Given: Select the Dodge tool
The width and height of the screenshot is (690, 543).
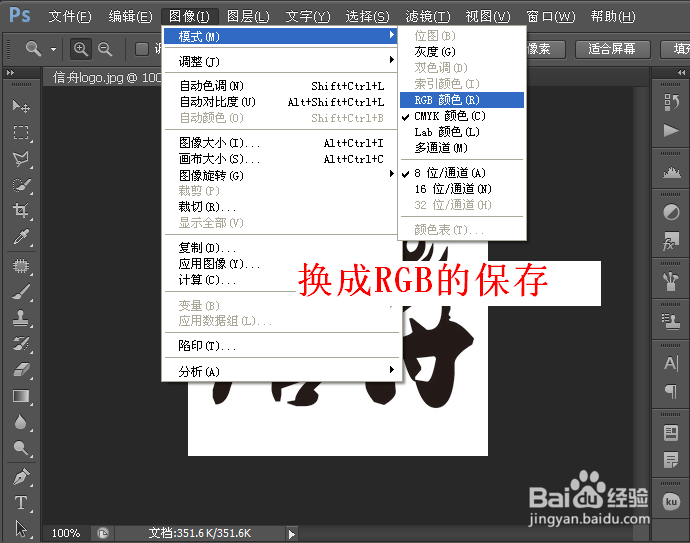Looking at the screenshot, I should point(21,448).
